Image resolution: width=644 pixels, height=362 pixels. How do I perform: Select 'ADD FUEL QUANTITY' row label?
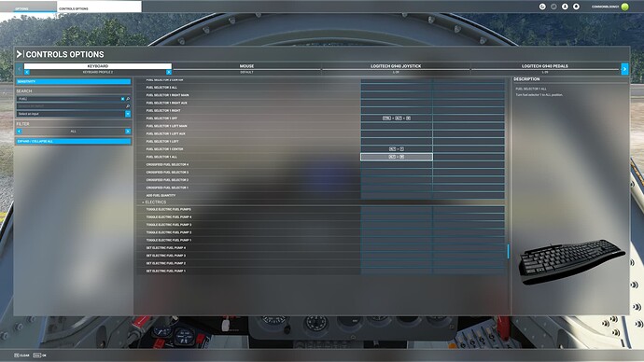tap(161, 195)
